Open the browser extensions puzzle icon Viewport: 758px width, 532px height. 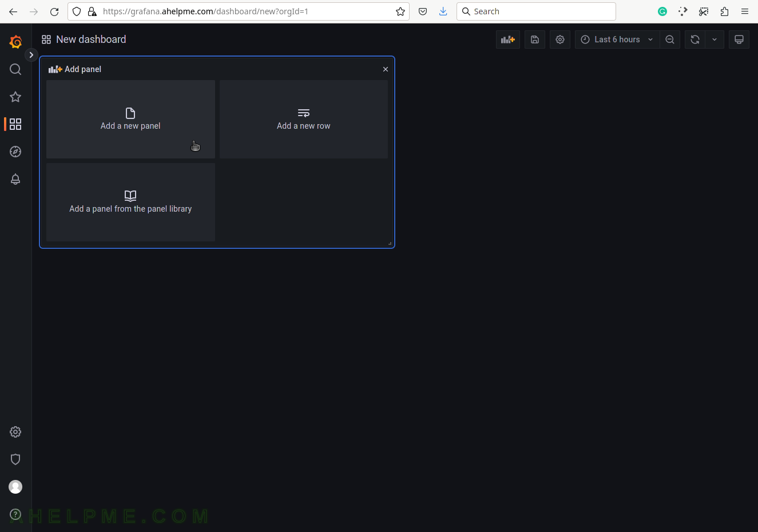[x=724, y=11]
